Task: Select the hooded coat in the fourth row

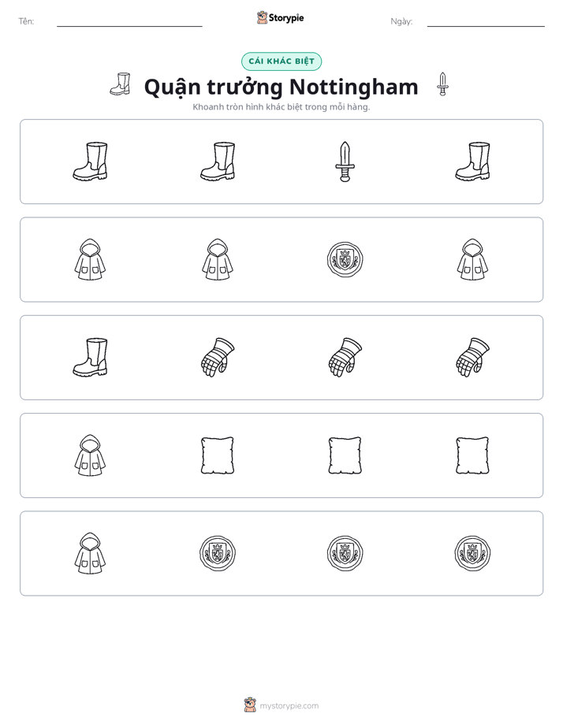Action: point(90,455)
